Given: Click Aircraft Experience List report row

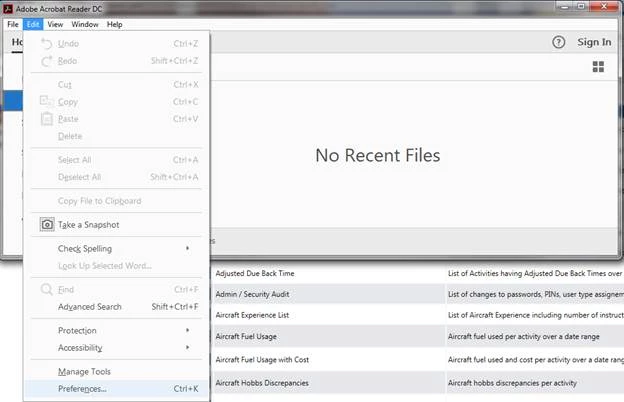Looking at the screenshot, I should (252, 315).
